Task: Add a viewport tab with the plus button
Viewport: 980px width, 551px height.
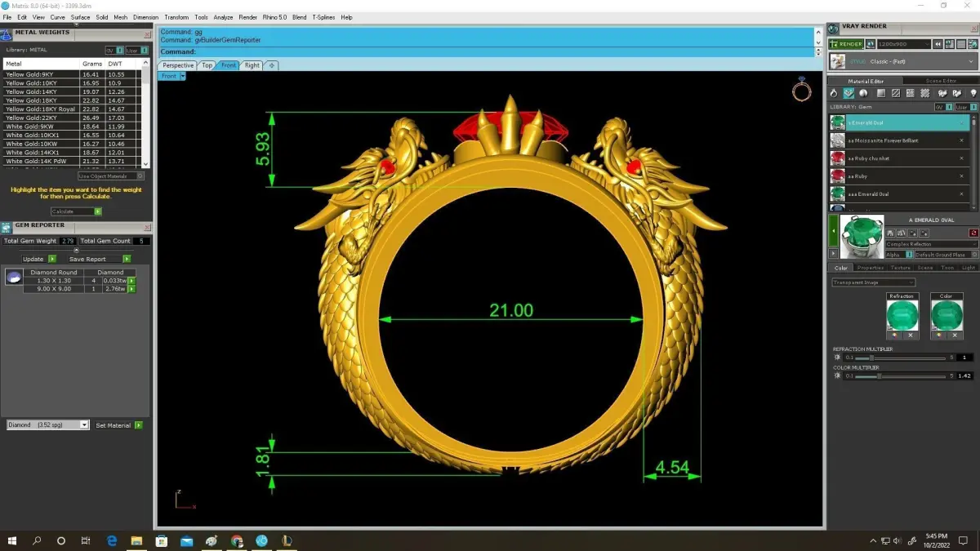Action: [272, 65]
